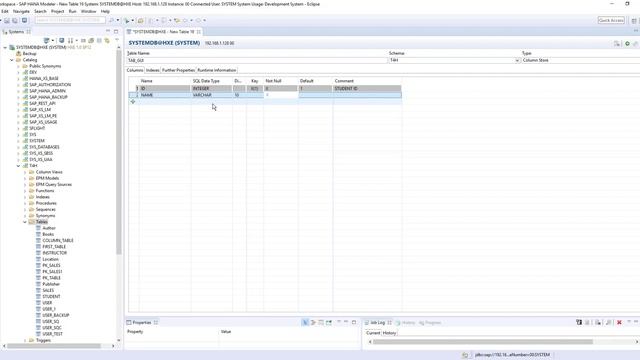The height and width of the screenshot is (360, 640).
Task: Select the Job Log view tab
Action: [x=378, y=322]
